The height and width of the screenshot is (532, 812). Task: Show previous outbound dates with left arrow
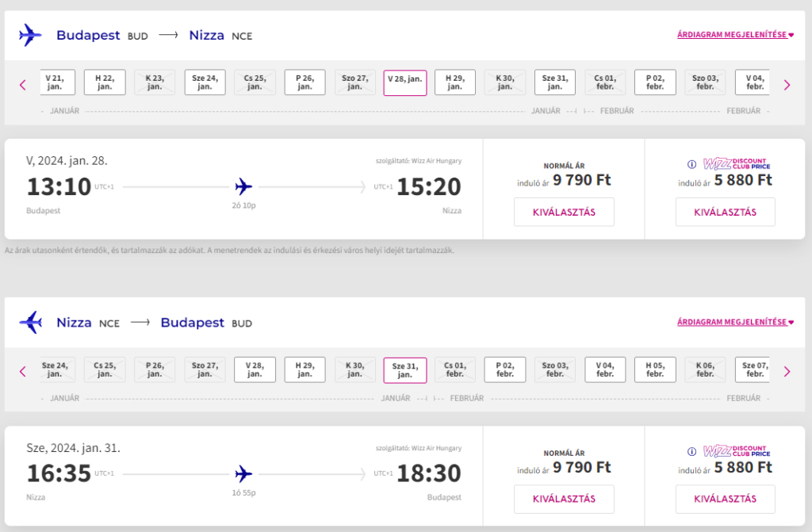23,85
